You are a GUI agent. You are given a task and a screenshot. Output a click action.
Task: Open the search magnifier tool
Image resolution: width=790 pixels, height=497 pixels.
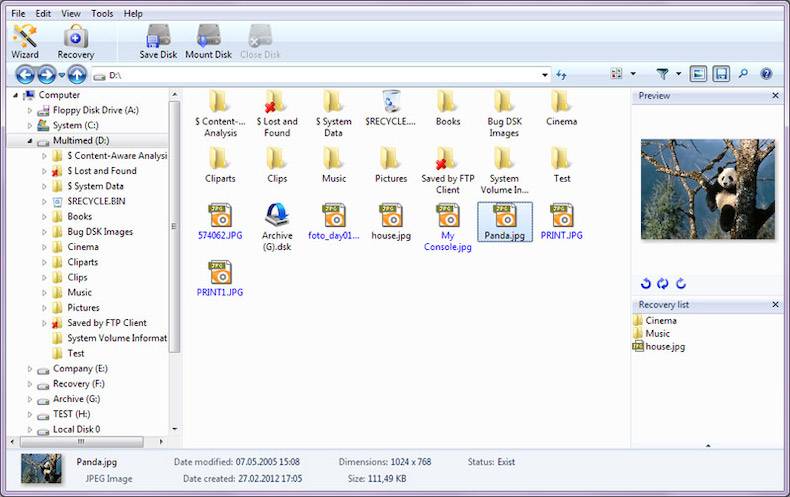coord(743,74)
